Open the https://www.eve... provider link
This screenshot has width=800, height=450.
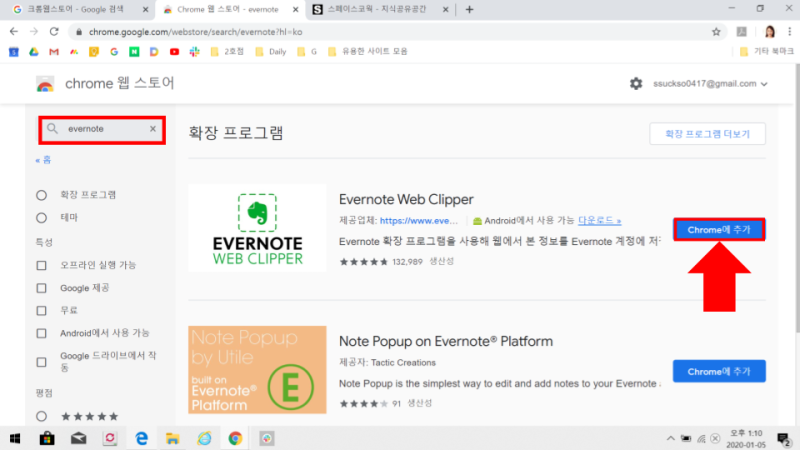pos(419,221)
